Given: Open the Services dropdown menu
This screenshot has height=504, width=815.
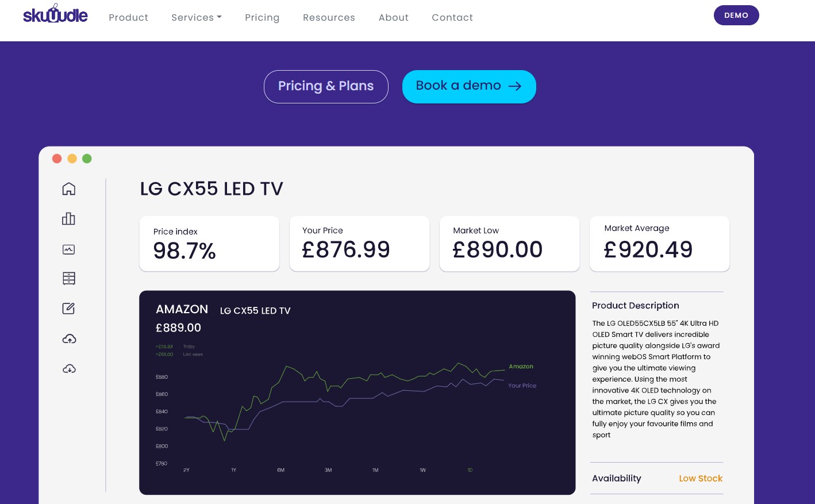Looking at the screenshot, I should tap(197, 17).
